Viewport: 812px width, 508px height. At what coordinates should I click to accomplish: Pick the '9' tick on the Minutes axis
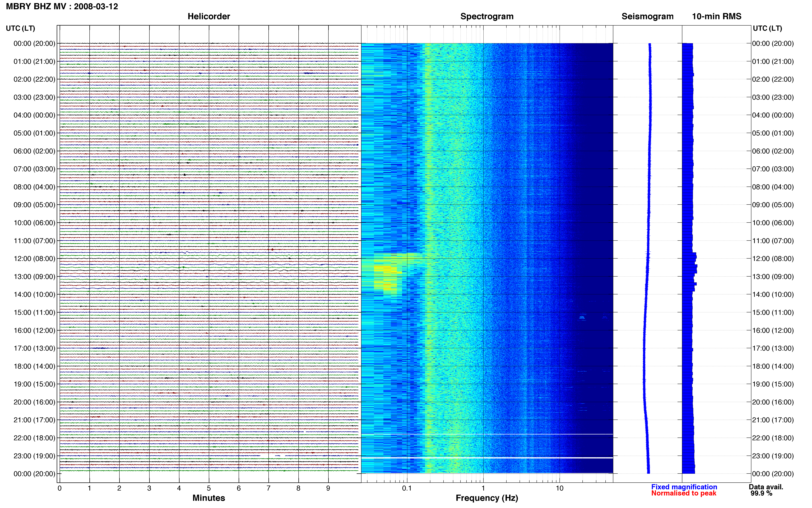pos(328,488)
